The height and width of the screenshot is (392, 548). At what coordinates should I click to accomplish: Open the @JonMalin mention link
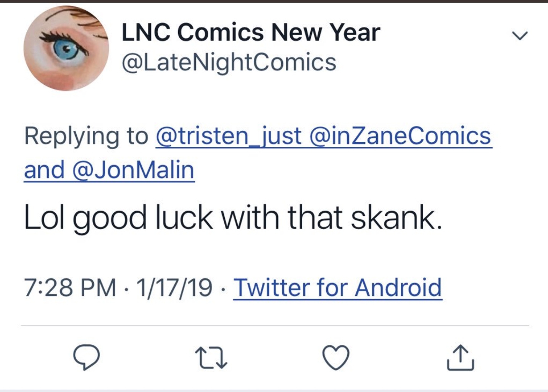tap(133, 170)
